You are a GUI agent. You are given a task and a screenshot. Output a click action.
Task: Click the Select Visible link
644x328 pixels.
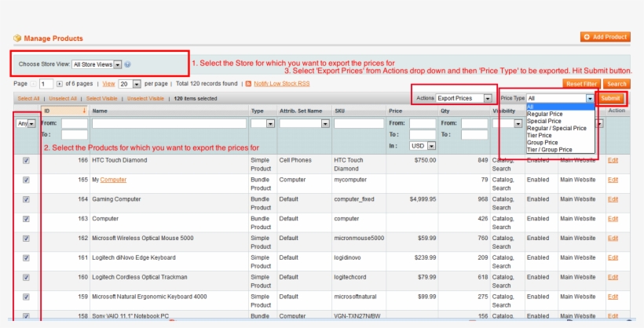101,99
